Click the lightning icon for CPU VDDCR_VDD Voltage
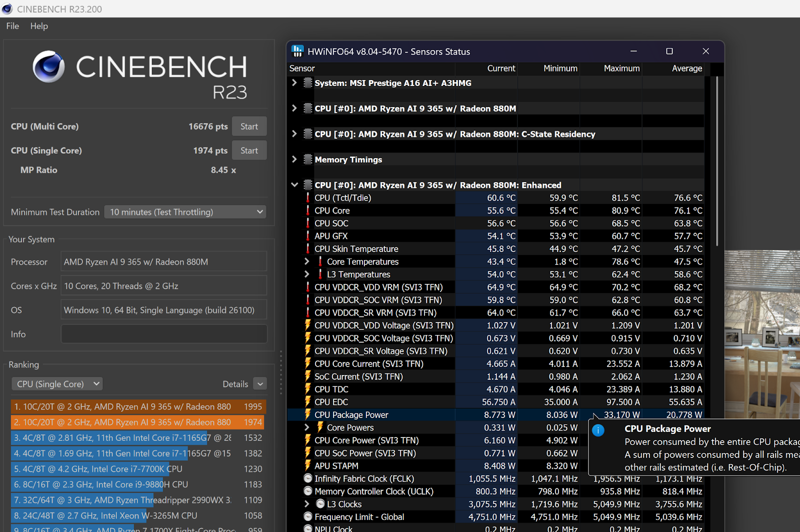Viewport: 800px width, 532px height. click(x=308, y=325)
